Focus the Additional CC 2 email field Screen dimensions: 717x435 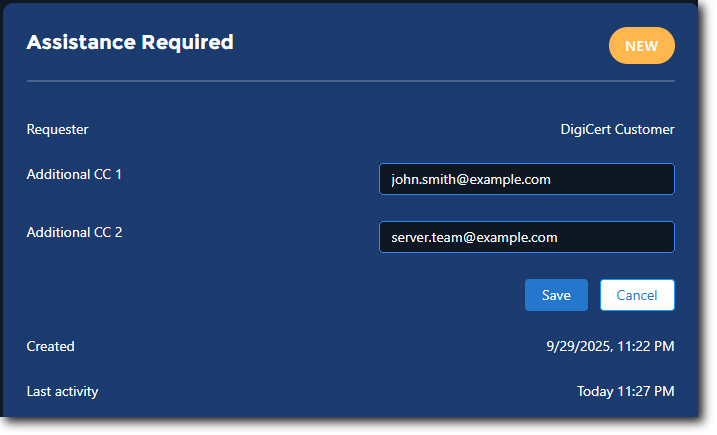(x=526, y=238)
